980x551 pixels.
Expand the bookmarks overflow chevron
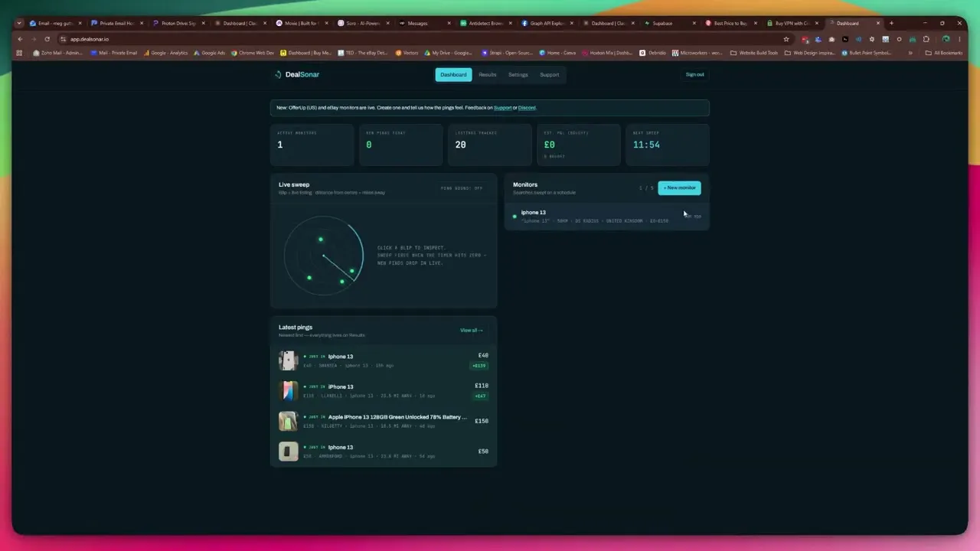(x=910, y=53)
